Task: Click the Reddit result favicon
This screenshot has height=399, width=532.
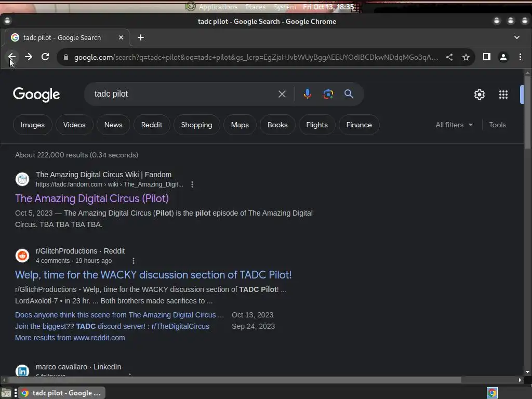Action: pyautogui.click(x=22, y=255)
